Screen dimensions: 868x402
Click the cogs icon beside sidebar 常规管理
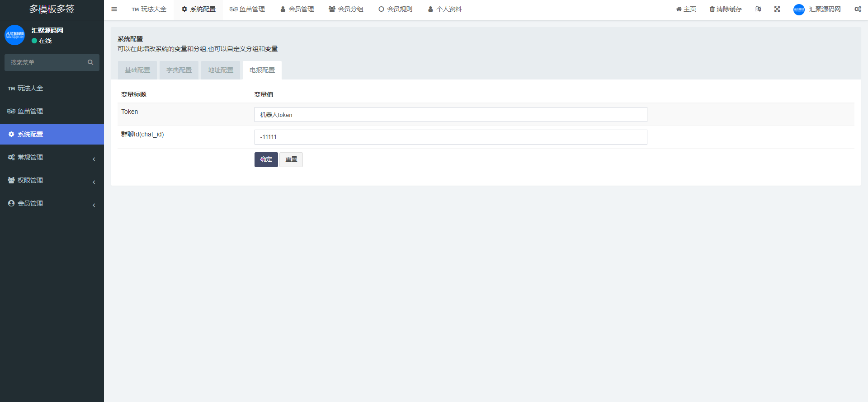(x=11, y=157)
